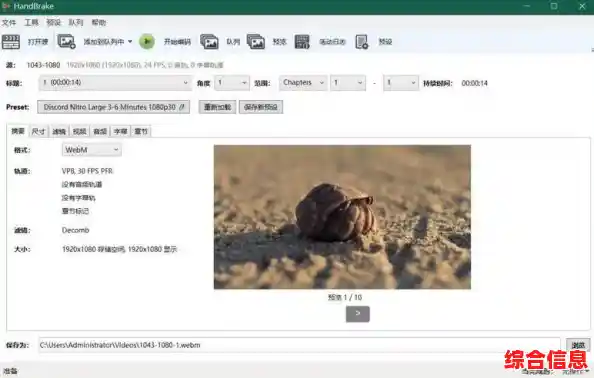The width and height of the screenshot is (594, 378).
Task: Expand the Add to Queue dropdown arrow
Action: 130,41
